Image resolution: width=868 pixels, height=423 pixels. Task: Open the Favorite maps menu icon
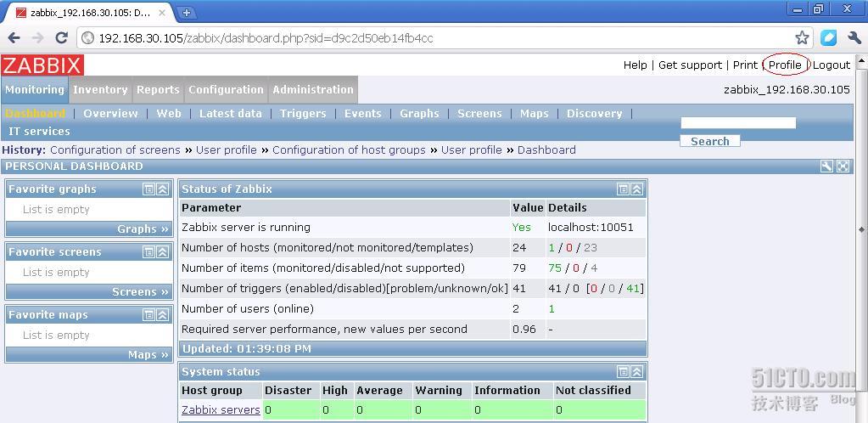(148, 315)
